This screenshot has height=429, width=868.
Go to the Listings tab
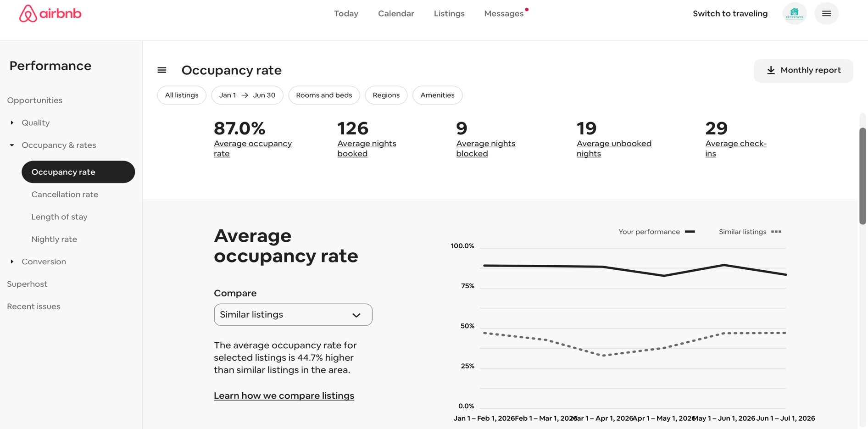pos(449,14)
